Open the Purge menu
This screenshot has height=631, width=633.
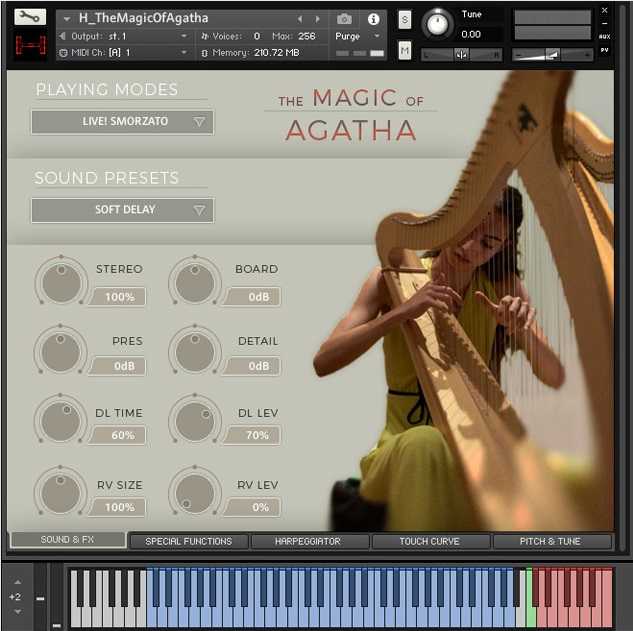pos(358,36)
